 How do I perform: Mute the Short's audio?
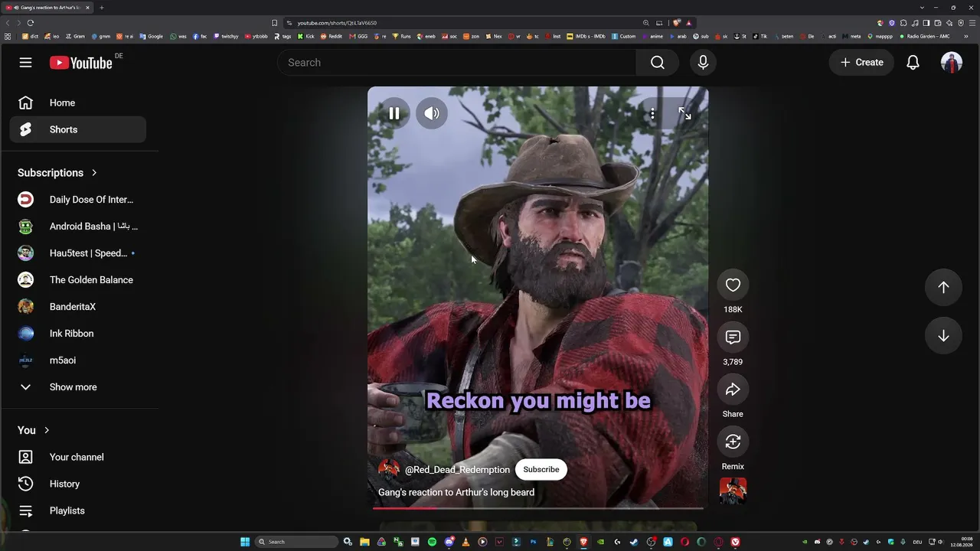tap(432, 113)
